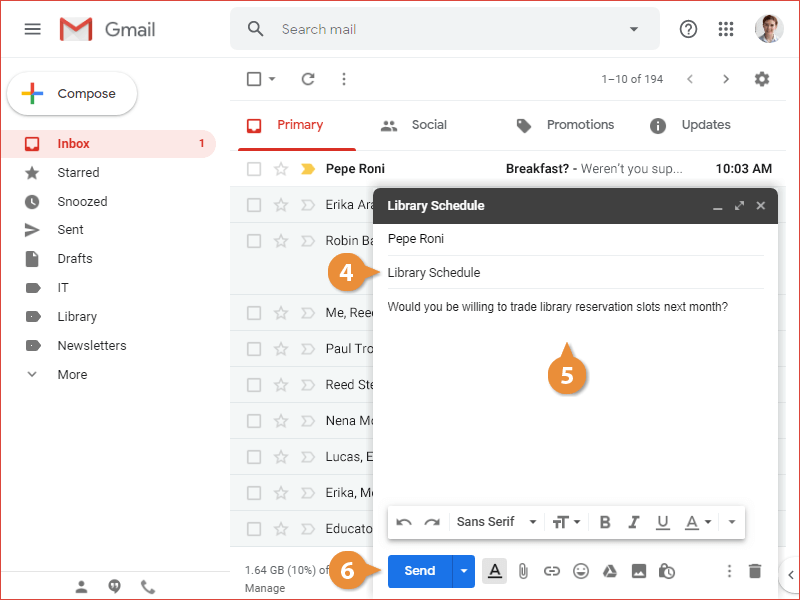Switch to the Primary tab
Viewport: 800px width, 600px height.
coord(296,126)
